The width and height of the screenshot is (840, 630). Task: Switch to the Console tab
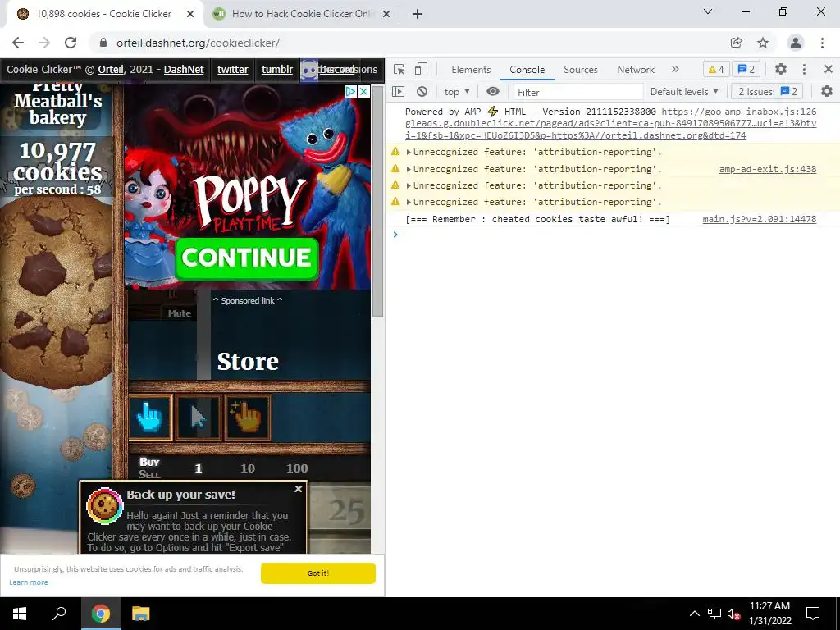coord(527,70)
